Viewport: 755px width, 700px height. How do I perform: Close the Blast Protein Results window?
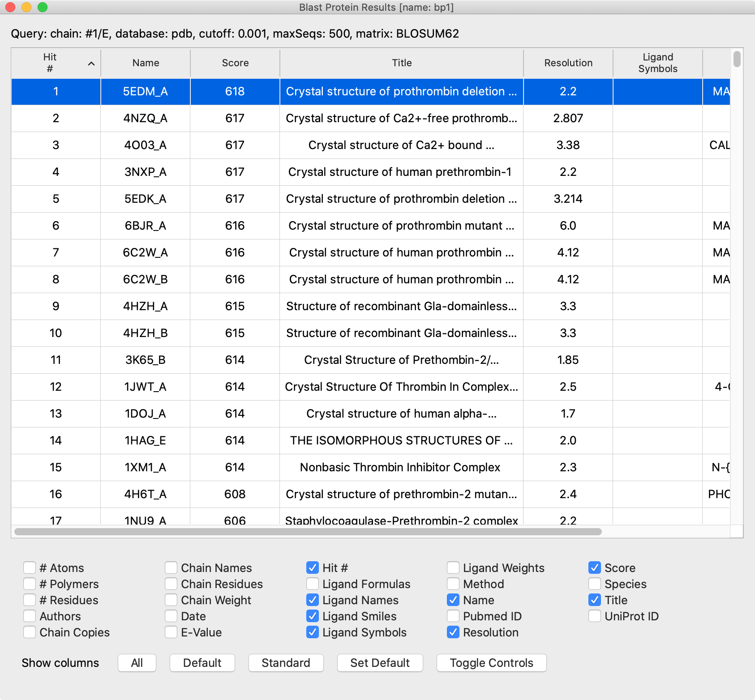(10, 7)
